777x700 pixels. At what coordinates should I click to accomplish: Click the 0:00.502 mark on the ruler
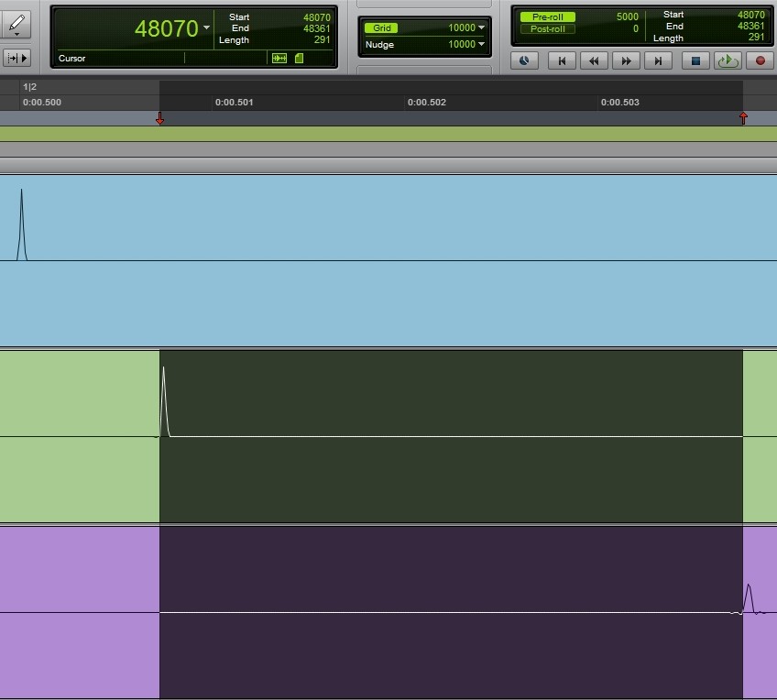click(x=427, y=103)
